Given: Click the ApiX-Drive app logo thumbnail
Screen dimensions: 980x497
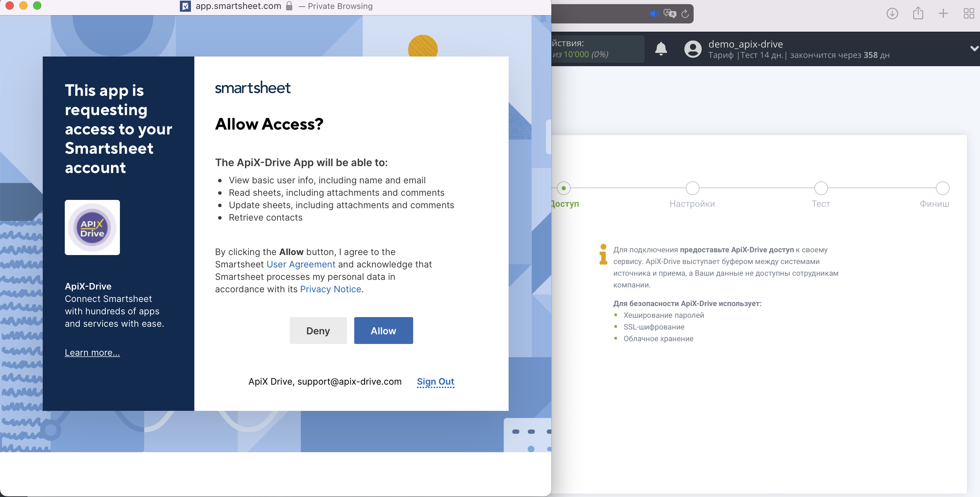Looking at the screenshot, I should click(x=92, y=227).
